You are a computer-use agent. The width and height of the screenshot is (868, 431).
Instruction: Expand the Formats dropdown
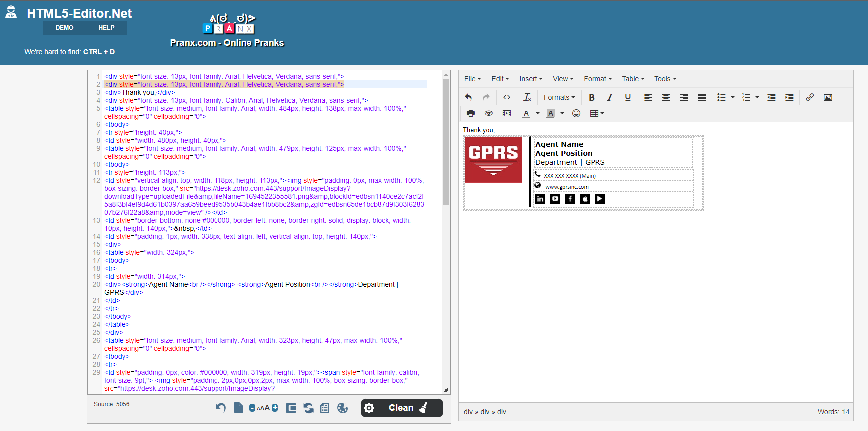click(x=559, y=97)
